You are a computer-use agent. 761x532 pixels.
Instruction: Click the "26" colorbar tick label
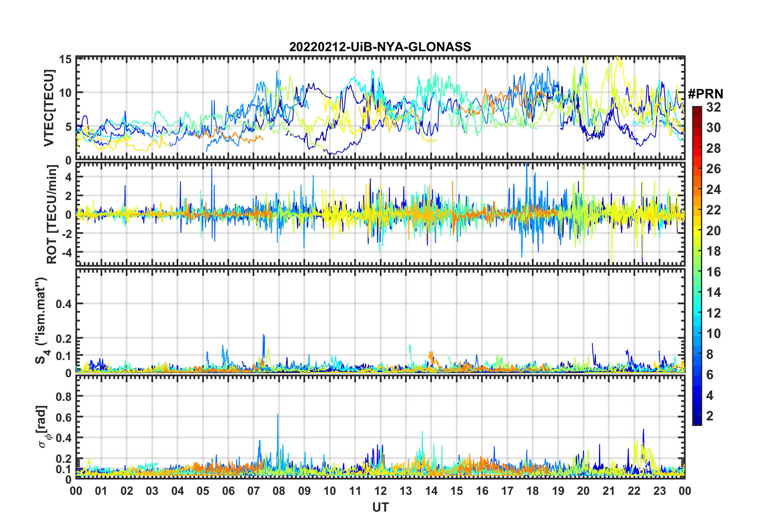pos(713,169)
